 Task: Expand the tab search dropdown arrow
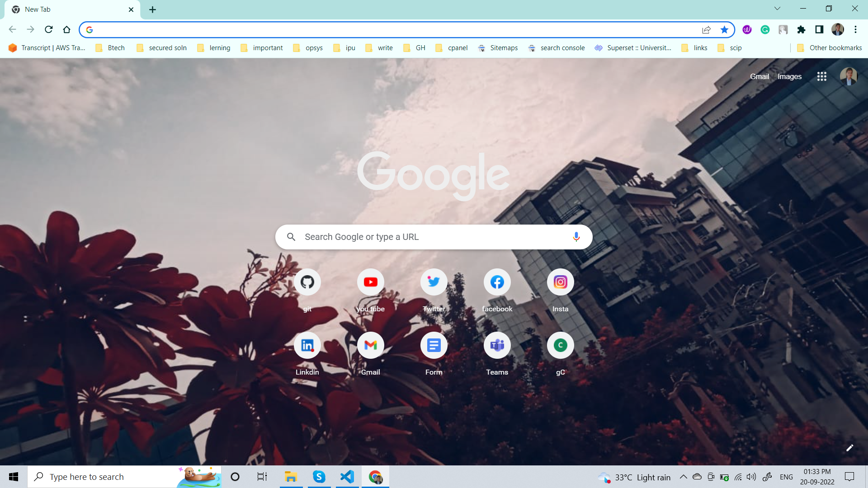click(x=777, y=9)
